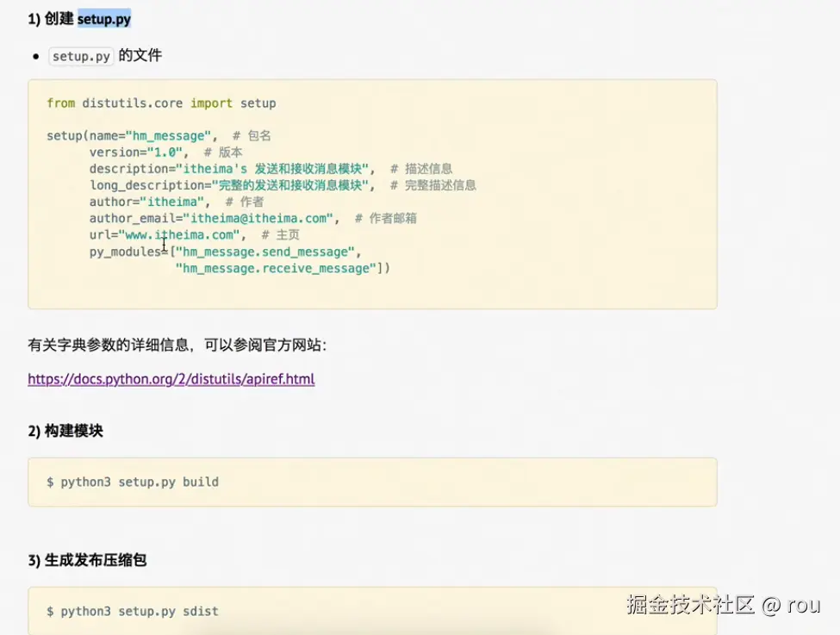Click the highlighted setup.py heading text
Screen dimensions: 840x635
point(104,19)
